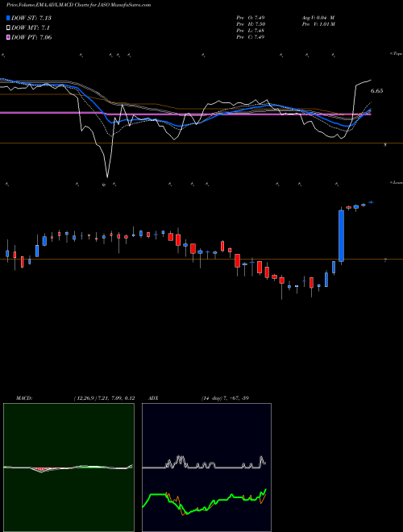Click the 'Pre O: 7.49' value
The height and width of the screenshot is (532, 403).
251,18
